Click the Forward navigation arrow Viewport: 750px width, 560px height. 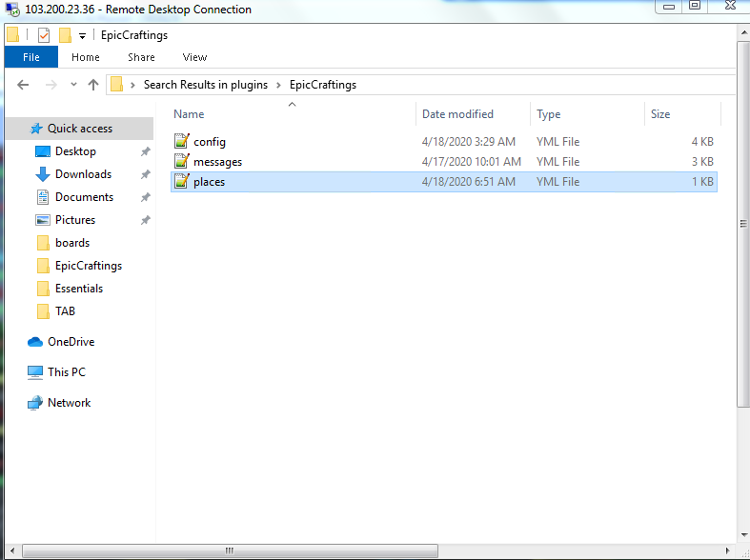tap(51, 85)
